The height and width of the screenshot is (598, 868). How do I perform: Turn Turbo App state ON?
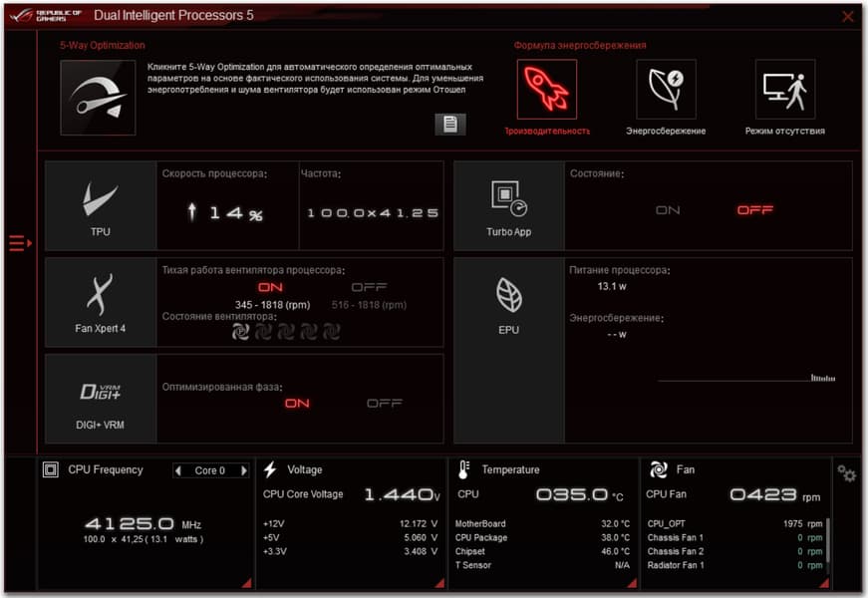click(x=668, y=210)
